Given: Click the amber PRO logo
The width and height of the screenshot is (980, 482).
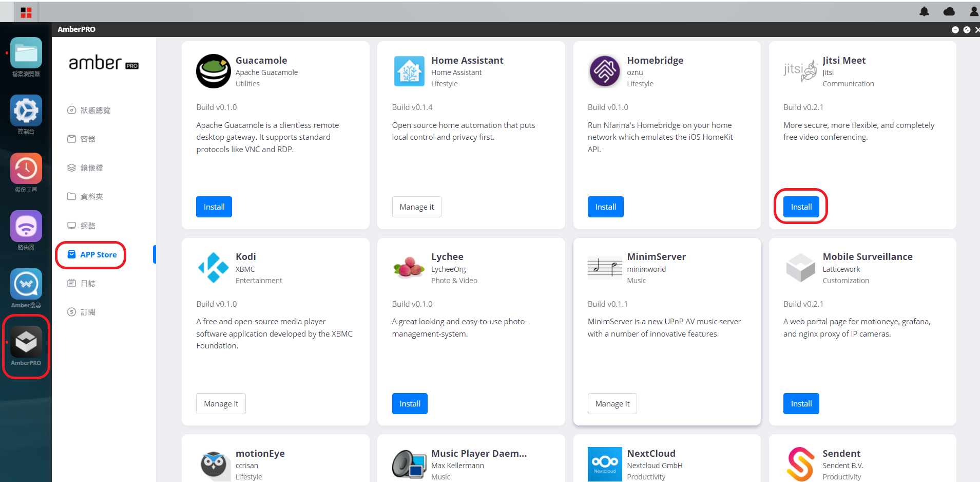Looking at the screenshot, I should point(104,63).
